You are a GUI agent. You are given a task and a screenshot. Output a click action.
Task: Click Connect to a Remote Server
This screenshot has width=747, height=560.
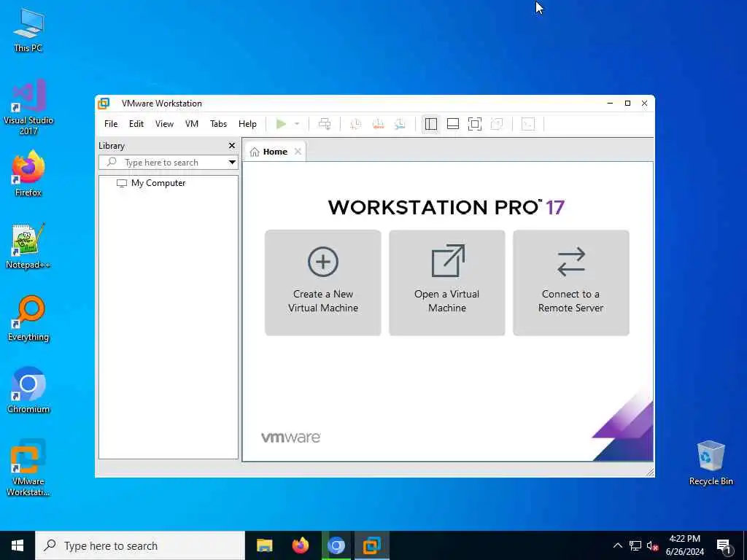click(570, 283)
